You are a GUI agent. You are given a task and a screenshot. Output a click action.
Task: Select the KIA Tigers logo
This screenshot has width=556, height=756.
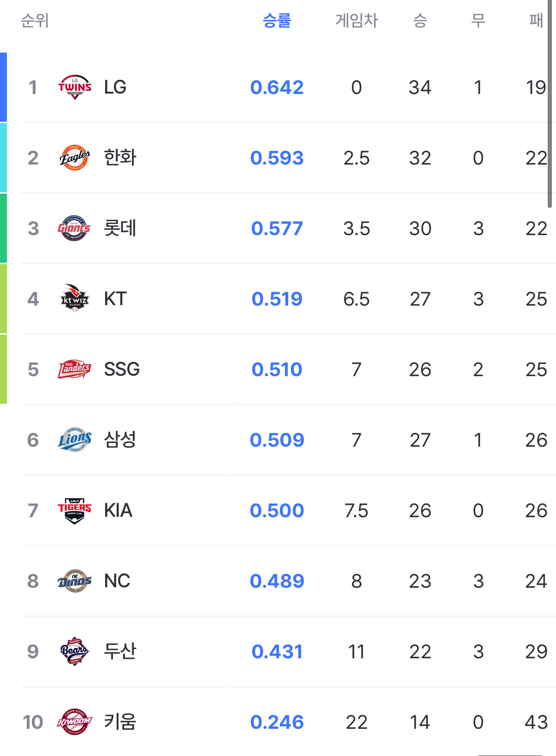tap(75, 510)
